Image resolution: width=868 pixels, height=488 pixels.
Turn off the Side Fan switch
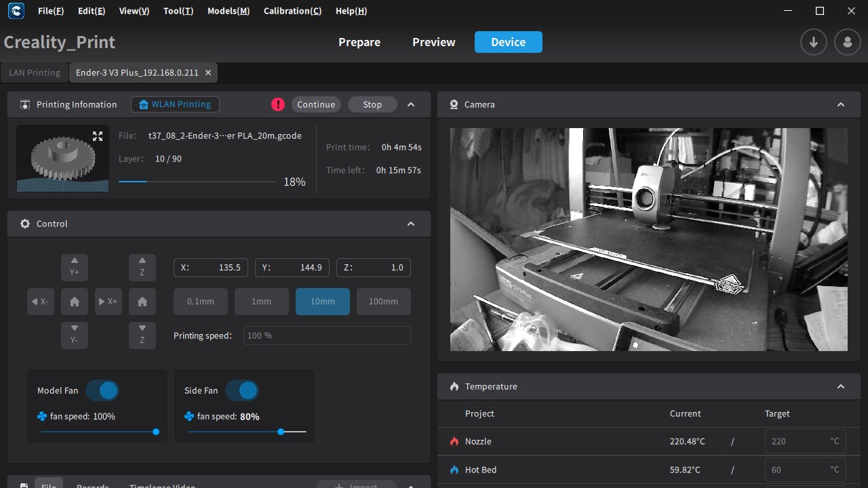[x=242, y=390]
